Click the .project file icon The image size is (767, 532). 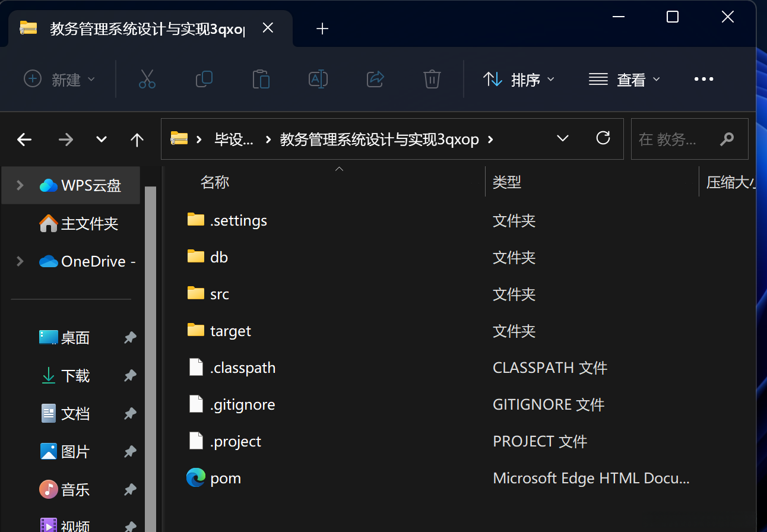[196, 441]
